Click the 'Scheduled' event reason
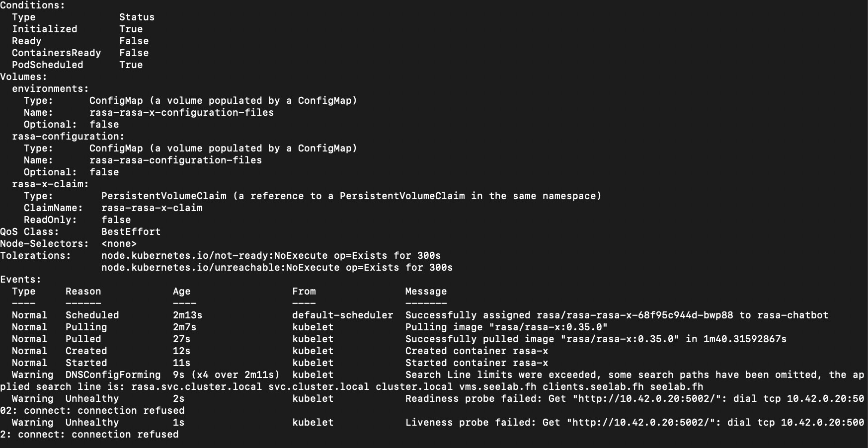868x448 pixels. pos(92,315)
